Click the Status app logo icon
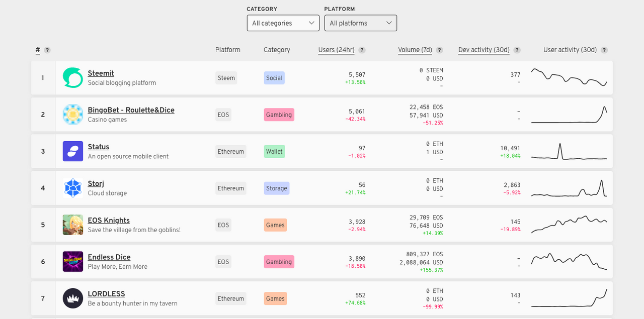This screenshot has width=644, height=319. (73, 151)
